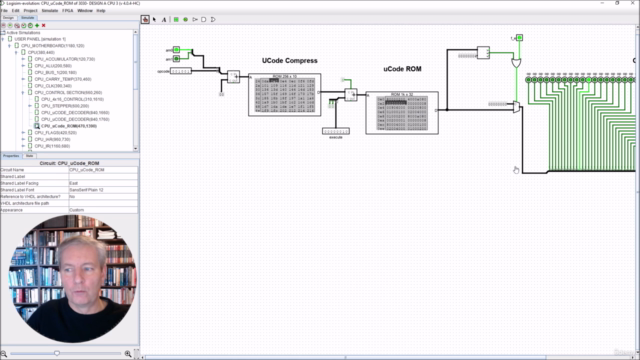Image resolution: width=640 pixels, height=360 pixels.
Task: Switch to the Simulate tab
Action: click(28, 18)
